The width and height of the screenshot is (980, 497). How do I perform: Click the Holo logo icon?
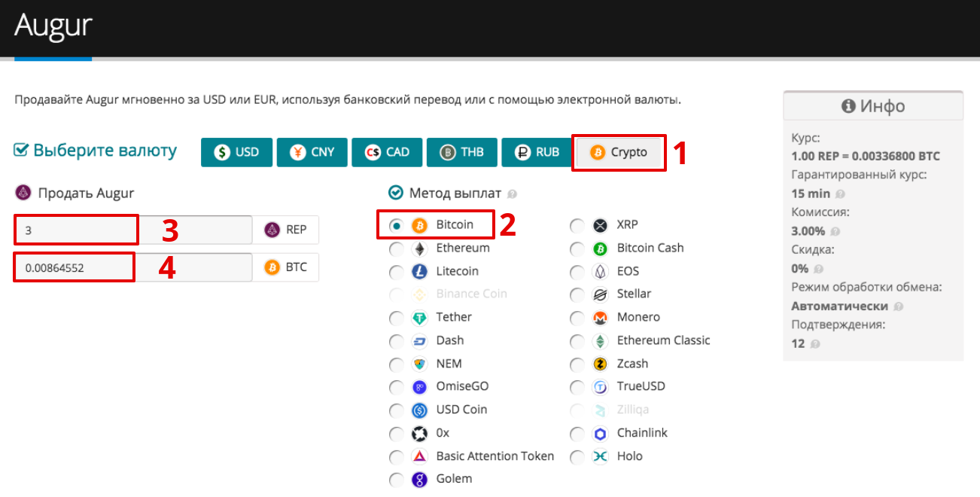(x=600, y=457)
